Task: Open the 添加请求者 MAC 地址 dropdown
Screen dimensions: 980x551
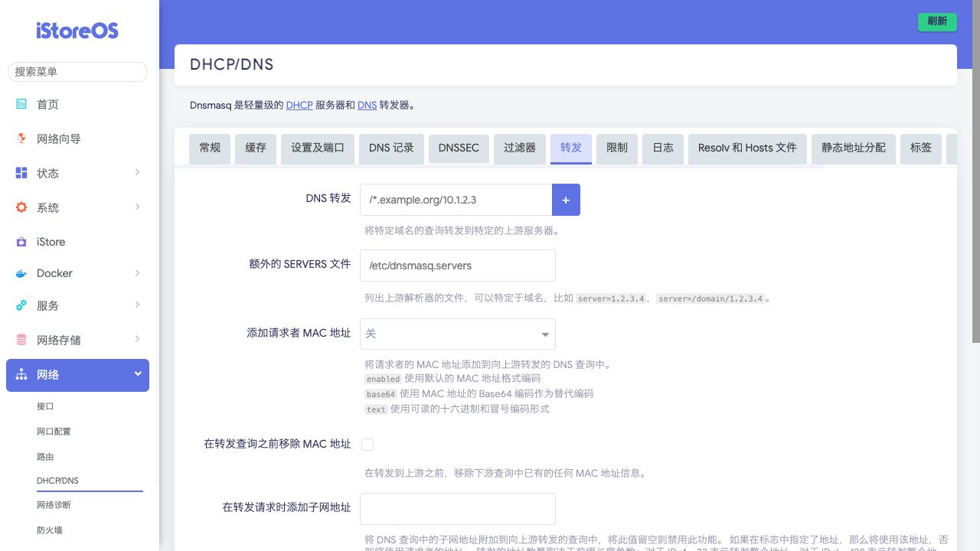Action: pyautogui.click(x=457, y=334)
